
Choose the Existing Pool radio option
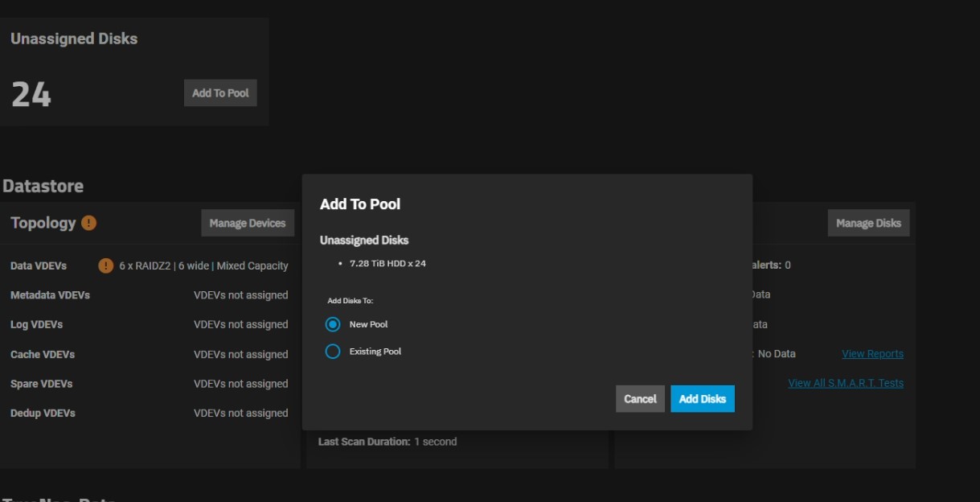click(333, 352)
